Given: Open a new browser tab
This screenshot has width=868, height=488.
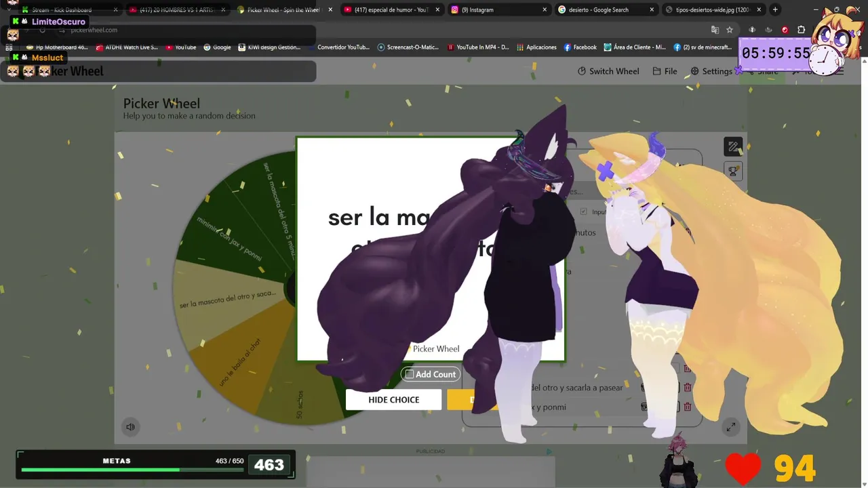Looking at the screenshot, I should pos(775,9).
